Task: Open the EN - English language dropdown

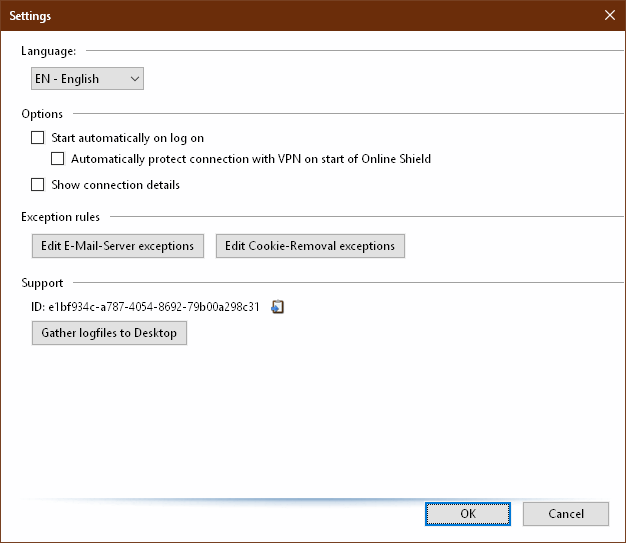Action: (87, 79)
